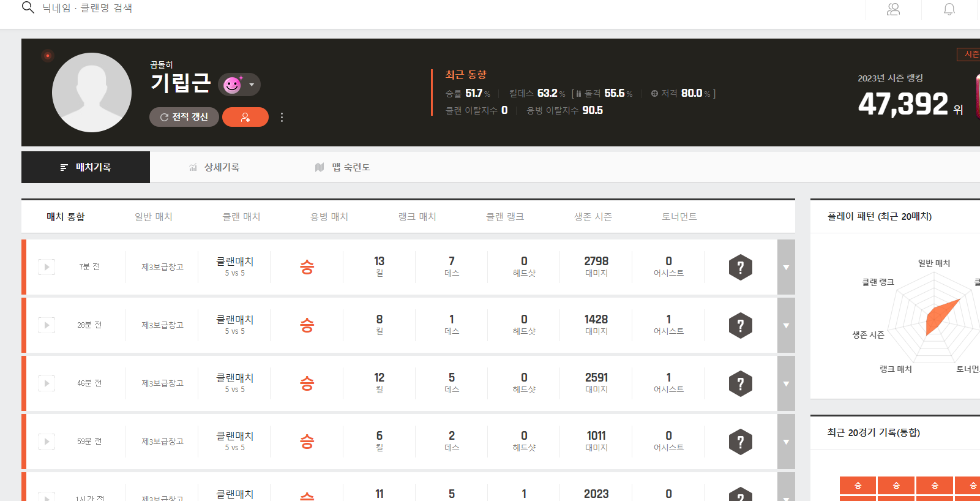
Task: Play replay of the 28분 전 match
Action: coord(47,325)
